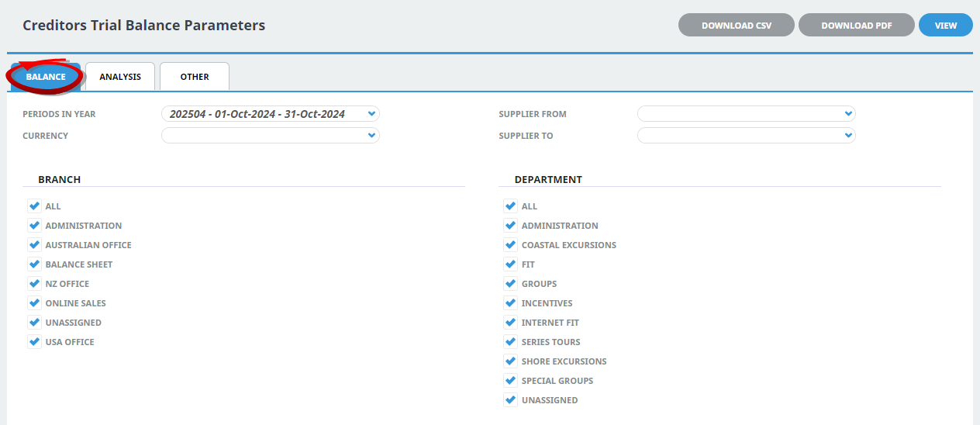The height and width of the screenshot is (425, 980).
Task: Open the Other tab
Action: 195,77
